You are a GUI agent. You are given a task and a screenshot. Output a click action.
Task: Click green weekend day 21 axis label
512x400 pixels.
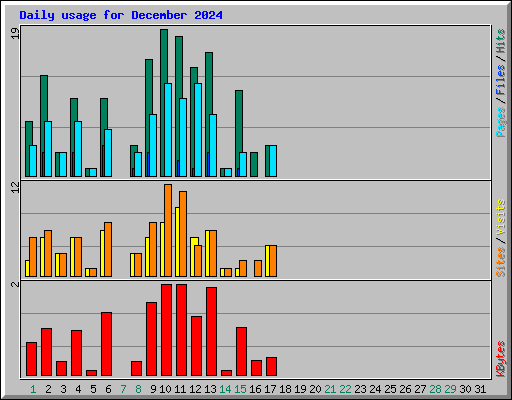click(330, 389)
